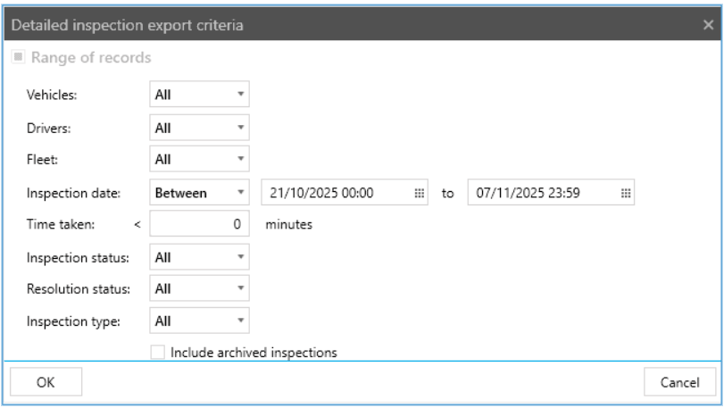Viewport: 724px width, 408px height.
Task: Open the Drivers dropdown list
Action: point(199,128)
